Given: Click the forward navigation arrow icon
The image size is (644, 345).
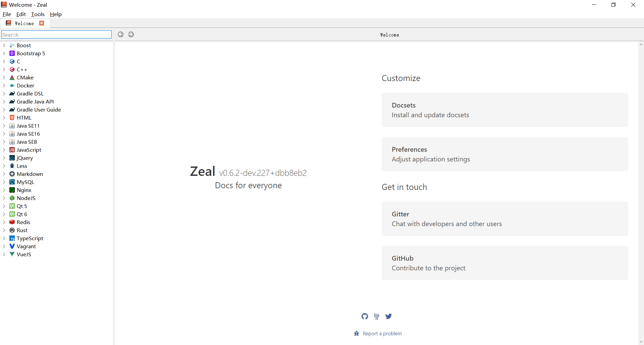Looking at the screenshot, I should (x=131, y=34).
